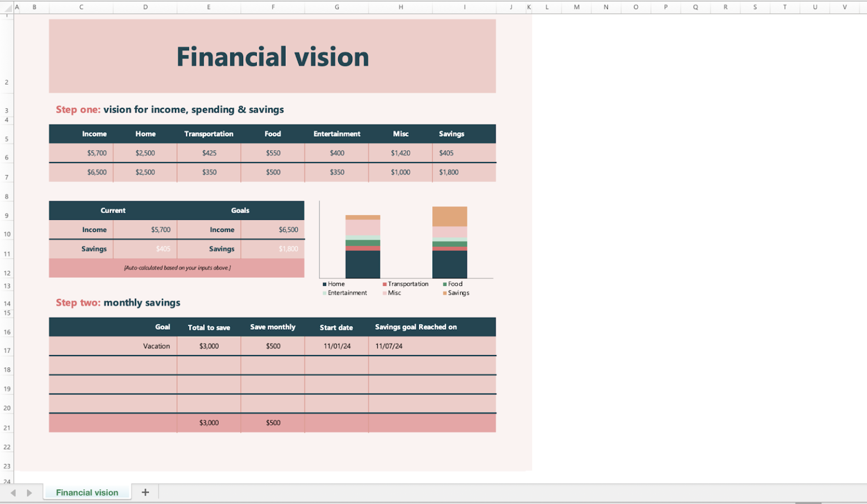Click the Financial vision title banner

[273, 56]
